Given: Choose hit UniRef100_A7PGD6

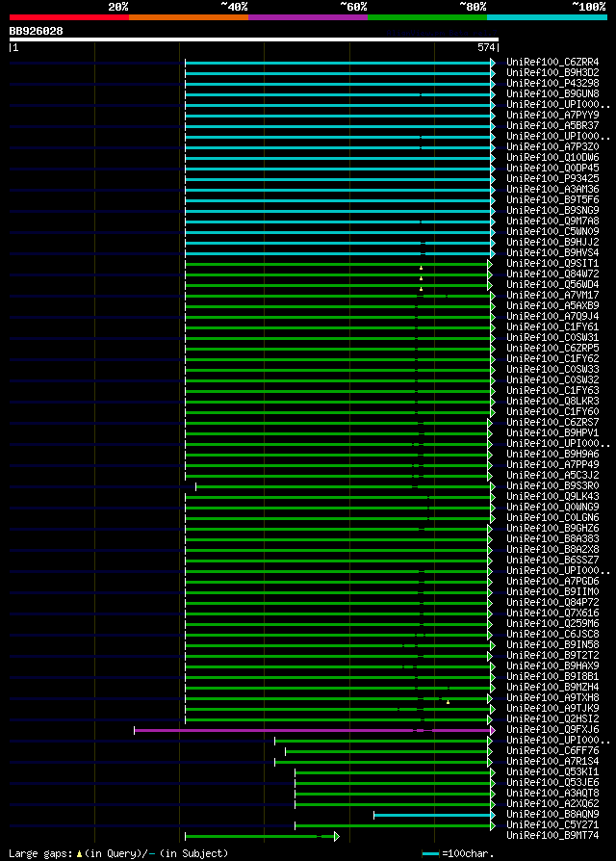Looking at the screenshot, I should pos(552,582).
